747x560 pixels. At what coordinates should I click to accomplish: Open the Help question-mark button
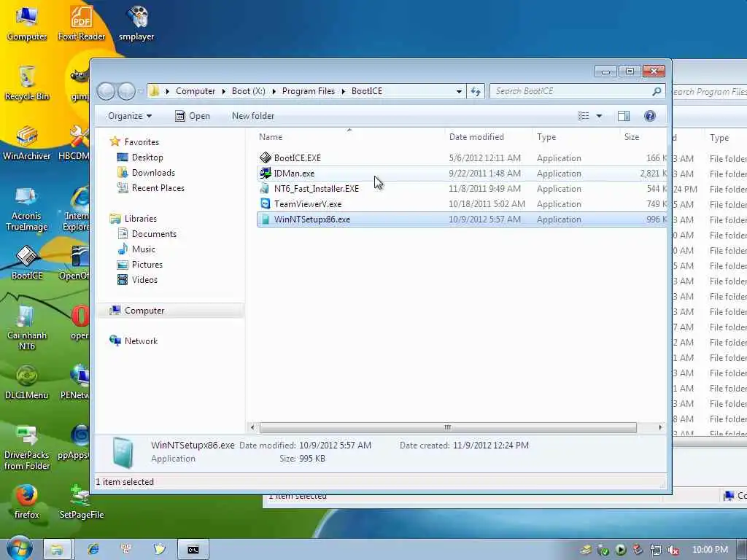click(649, 116)
